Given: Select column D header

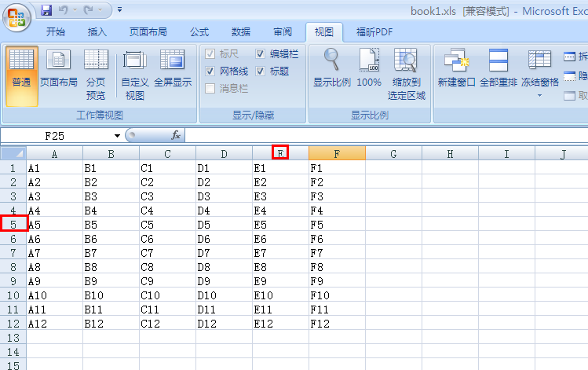Looking at the screenshot, I should [225, 154].
